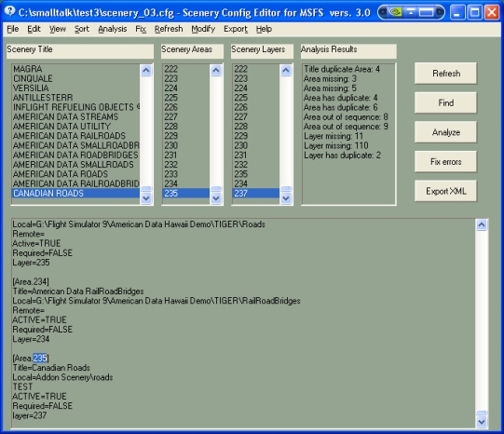Click 'Local=Addon Scenery\roads' line

pyautogui.click(x=62, y=377)
